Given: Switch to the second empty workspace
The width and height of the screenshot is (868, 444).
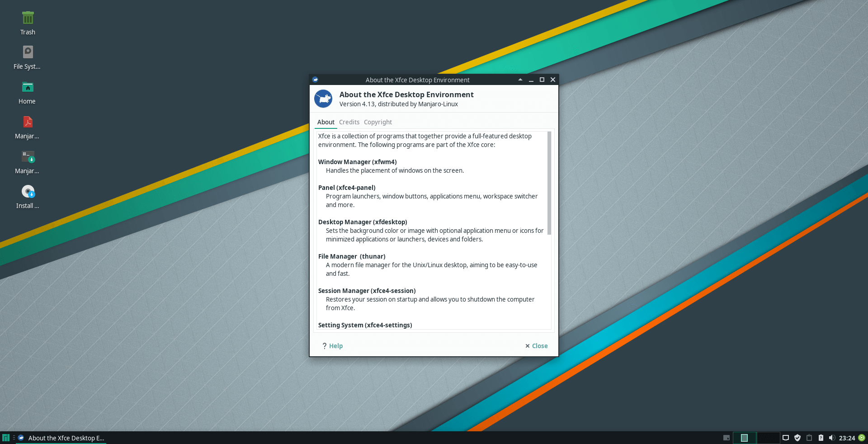Looking at the screenshot, I should 768,438.
